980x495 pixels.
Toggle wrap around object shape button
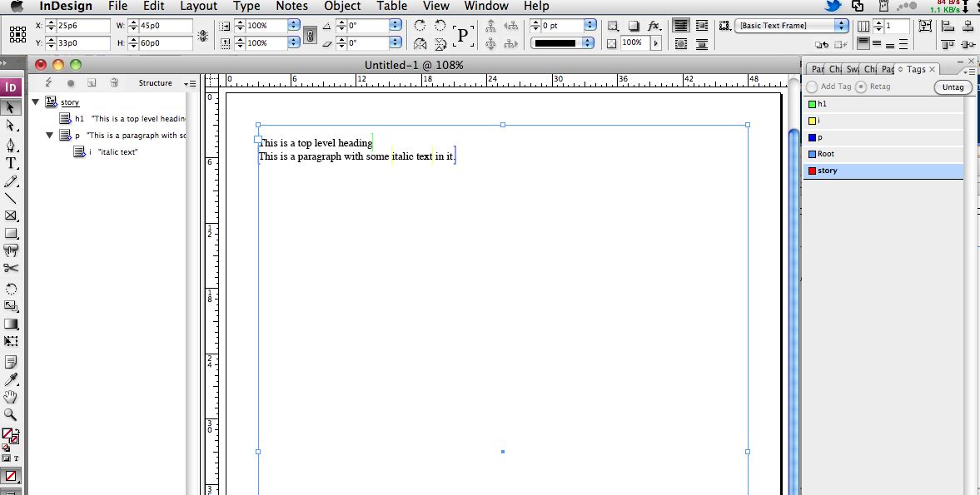[x=680, y=44]
